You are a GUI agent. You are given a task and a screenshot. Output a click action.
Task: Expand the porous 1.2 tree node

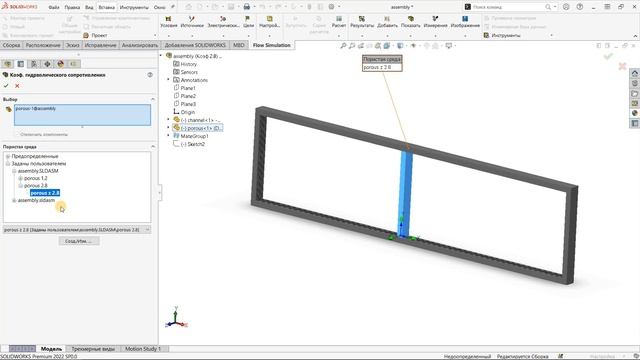click(x=20, y=178)
